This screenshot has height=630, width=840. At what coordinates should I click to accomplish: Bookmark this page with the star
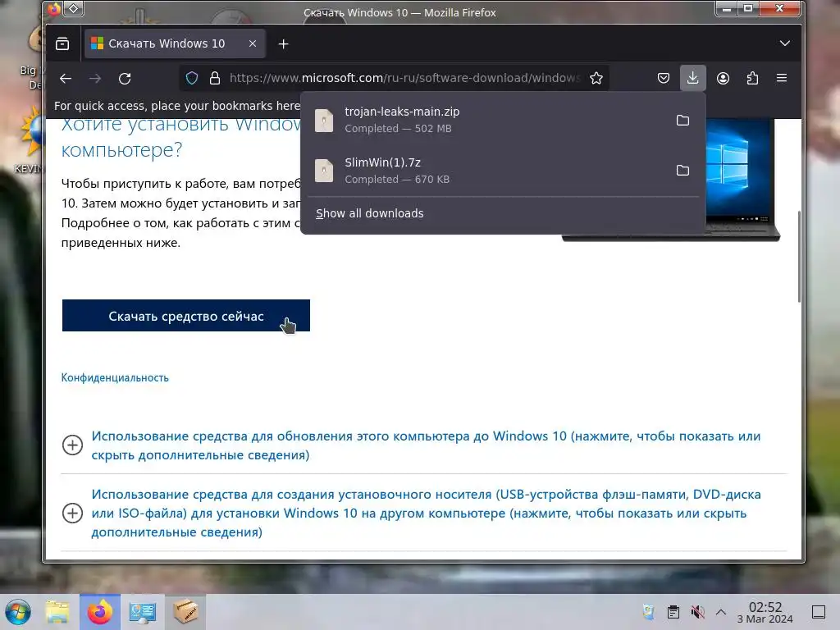click(x=596, y=78)
